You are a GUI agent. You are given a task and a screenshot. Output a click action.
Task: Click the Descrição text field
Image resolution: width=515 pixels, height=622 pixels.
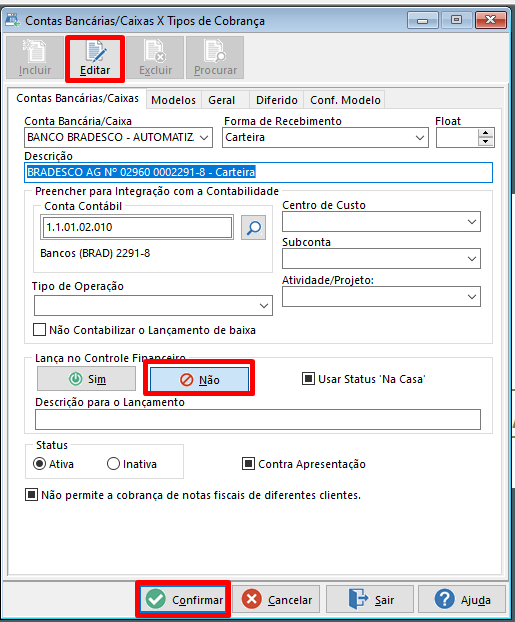pyautogui.click(x=258, y=173)
